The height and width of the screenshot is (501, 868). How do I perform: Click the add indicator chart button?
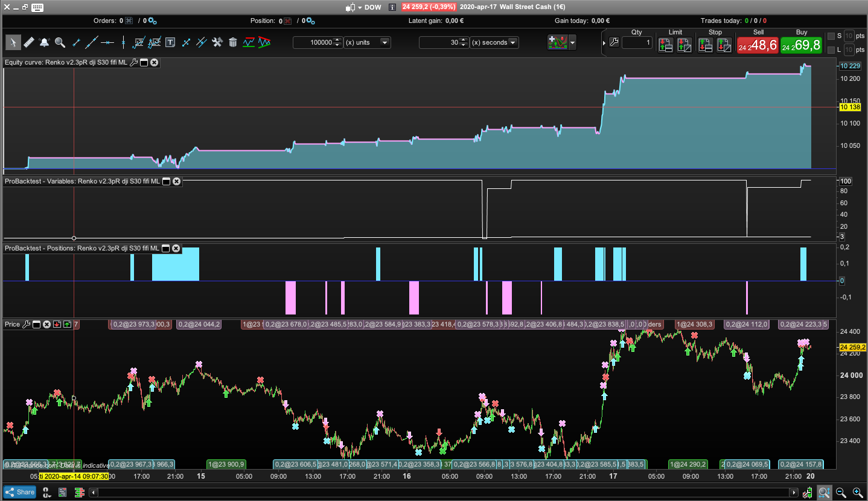(x=558, y=43)
